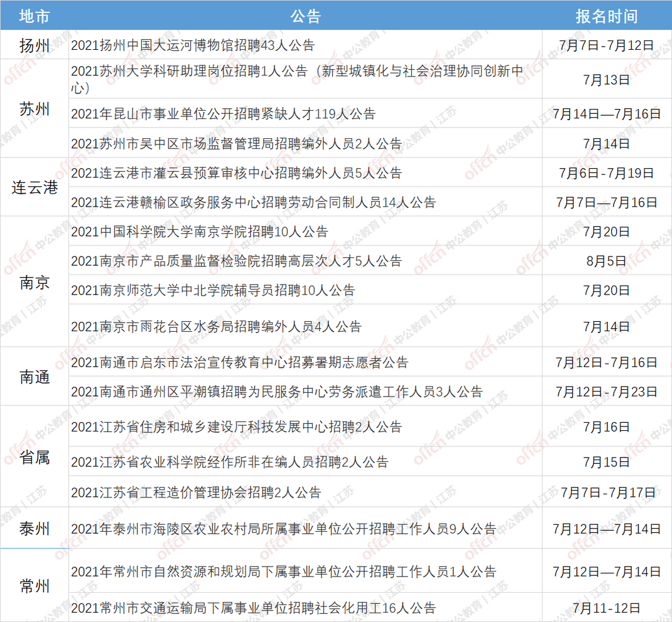Click the 7月7日—7月16日 registration date

pos(607,202)
